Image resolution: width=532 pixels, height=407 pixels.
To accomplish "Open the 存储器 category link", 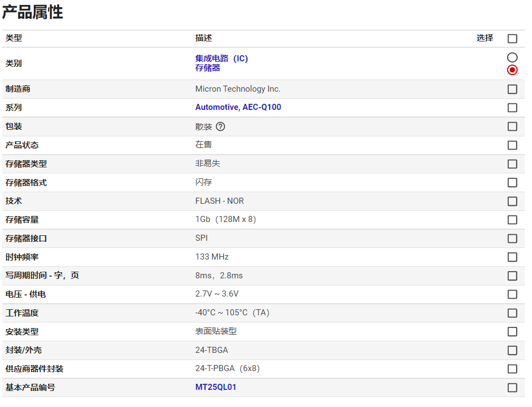I will pyautogui.click(x=208, y=68).
